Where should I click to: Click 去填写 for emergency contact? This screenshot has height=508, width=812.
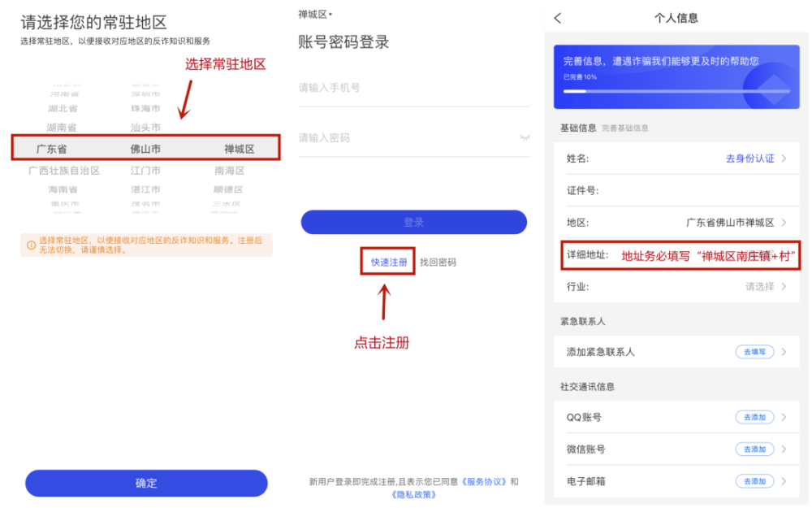754,352
